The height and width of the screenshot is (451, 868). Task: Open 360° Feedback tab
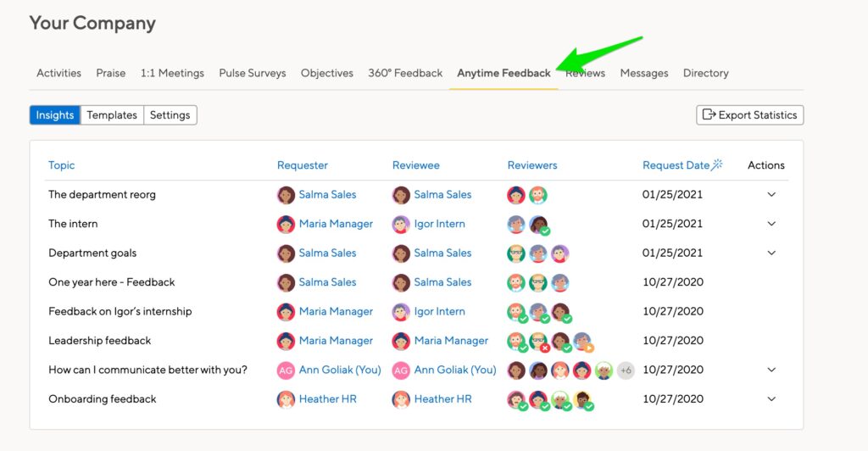(x=405, y=73)
